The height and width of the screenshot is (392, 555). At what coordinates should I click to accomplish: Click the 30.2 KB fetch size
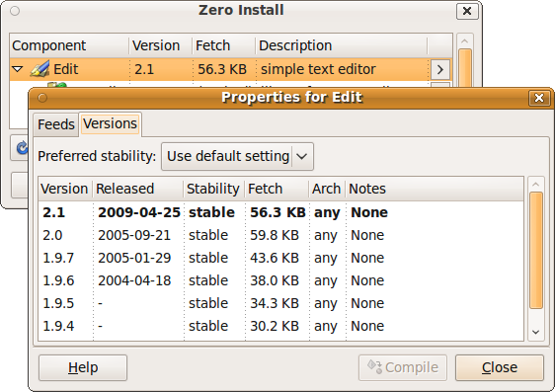pos(275,326)
